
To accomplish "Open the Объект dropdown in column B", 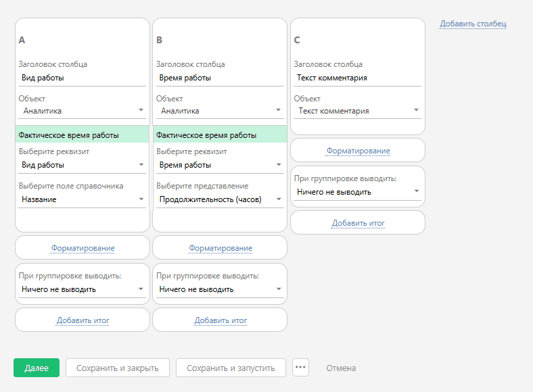I will click(x=220, y=111).
